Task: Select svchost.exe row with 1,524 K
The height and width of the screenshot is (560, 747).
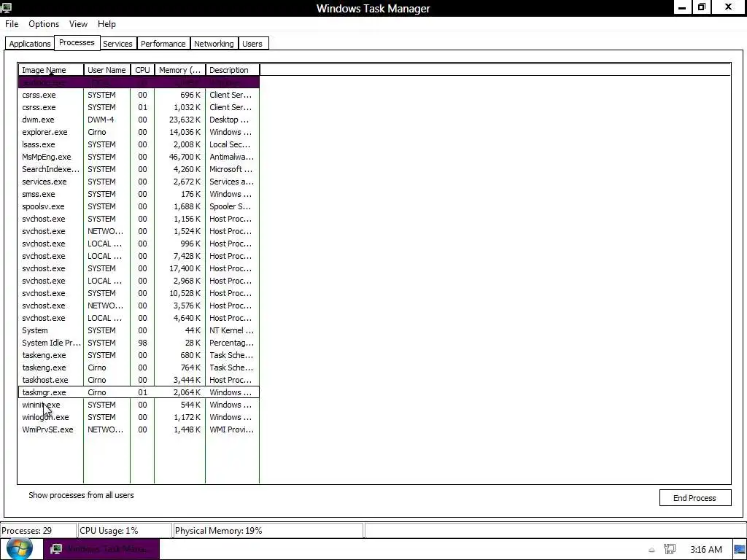Action: click(x=139, y=231)
